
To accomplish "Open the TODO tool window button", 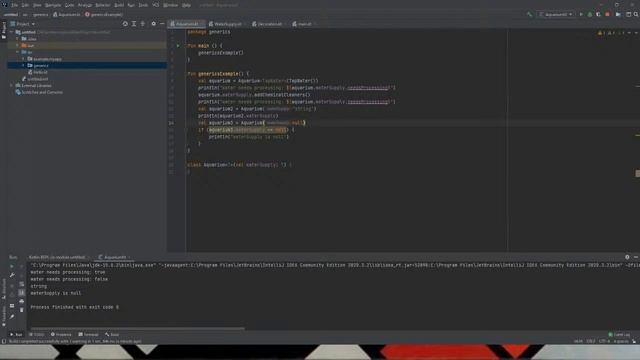I will 37,335.
